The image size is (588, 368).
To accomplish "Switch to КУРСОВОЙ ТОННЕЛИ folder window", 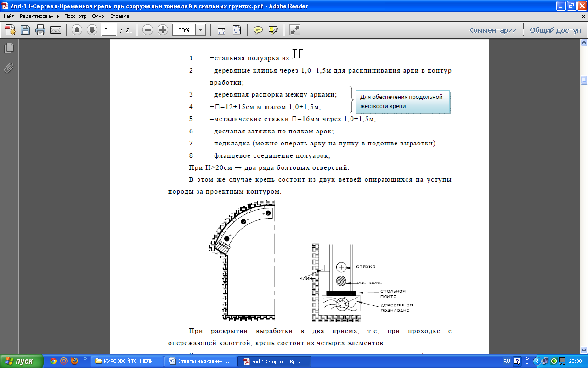I will (x=127, y=361).
